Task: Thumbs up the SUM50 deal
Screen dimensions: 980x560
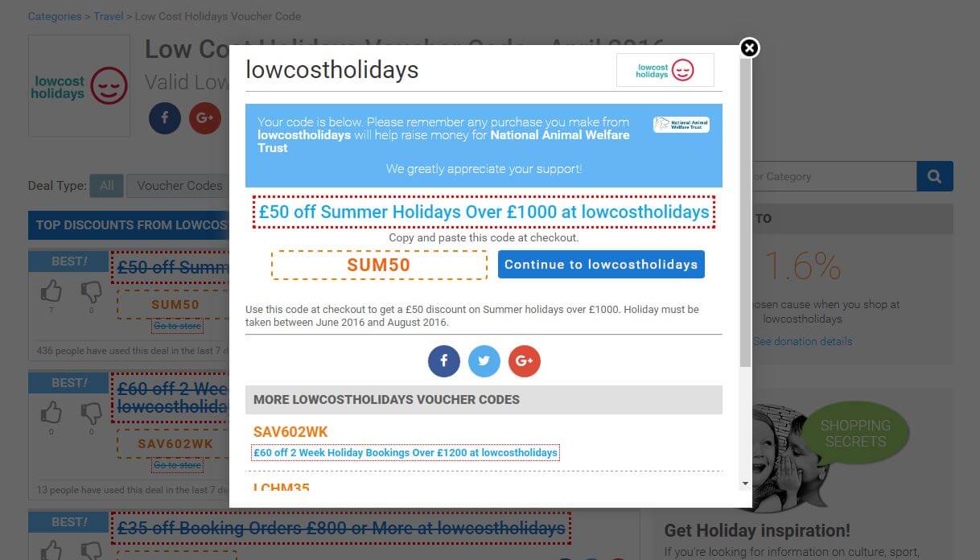Action: tap(51, 291)
